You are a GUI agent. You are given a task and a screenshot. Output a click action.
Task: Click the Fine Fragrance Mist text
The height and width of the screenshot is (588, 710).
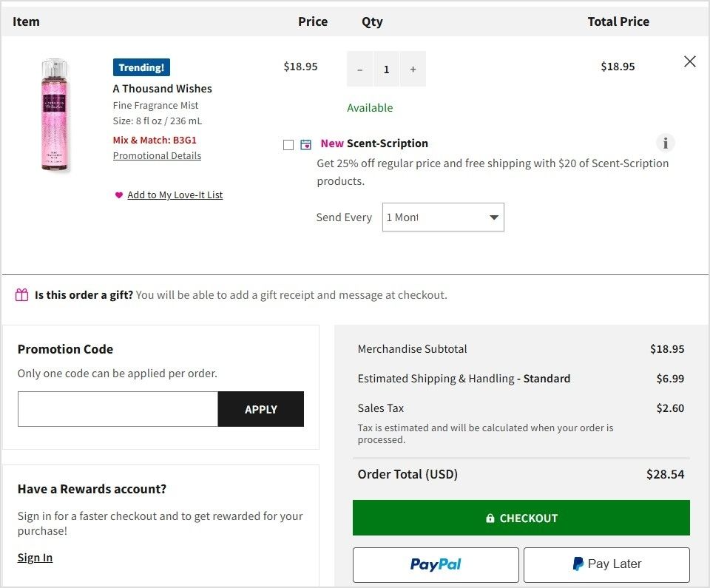pyautogui.click(x=155, y=106)
